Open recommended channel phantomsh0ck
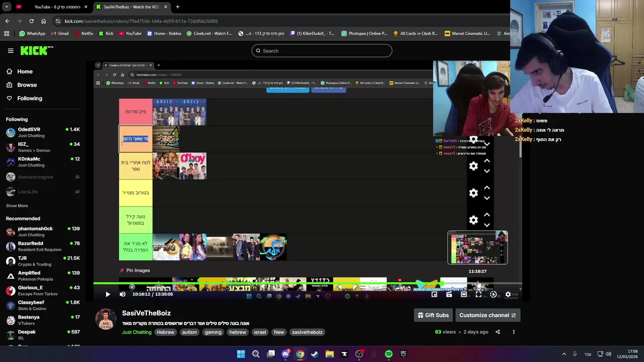Screen dimensions: 644x362 point(43,231)
